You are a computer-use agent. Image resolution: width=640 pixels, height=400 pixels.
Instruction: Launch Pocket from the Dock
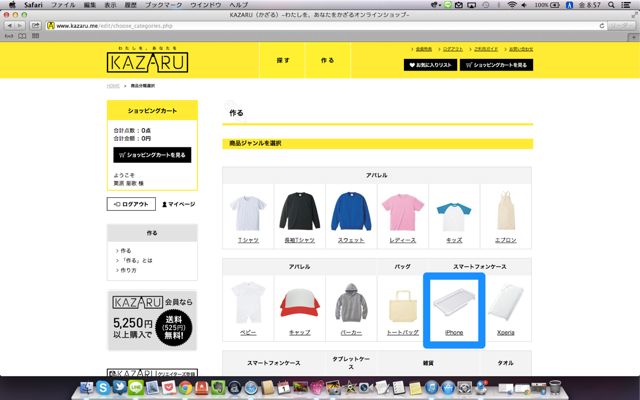click(x=169, y=387)
